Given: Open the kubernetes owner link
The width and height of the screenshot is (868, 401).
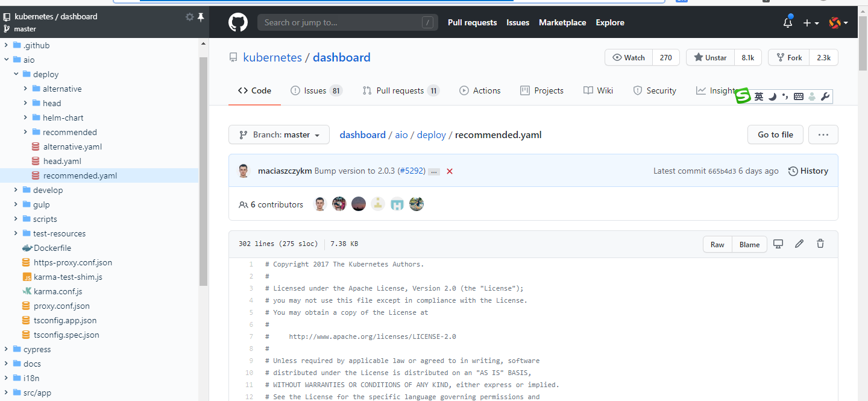Looking at the screenshot, I should (272, 57).
